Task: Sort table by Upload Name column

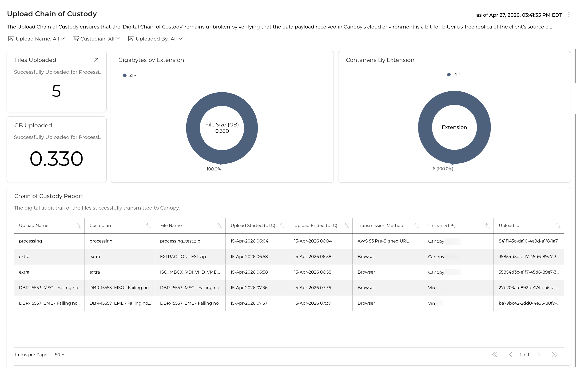Action: (78, 226)
